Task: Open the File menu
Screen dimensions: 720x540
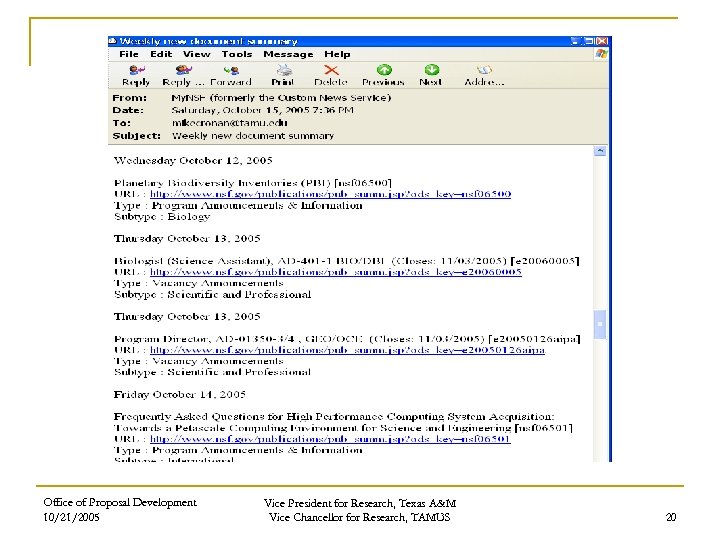Action: [x=129, y=54]
